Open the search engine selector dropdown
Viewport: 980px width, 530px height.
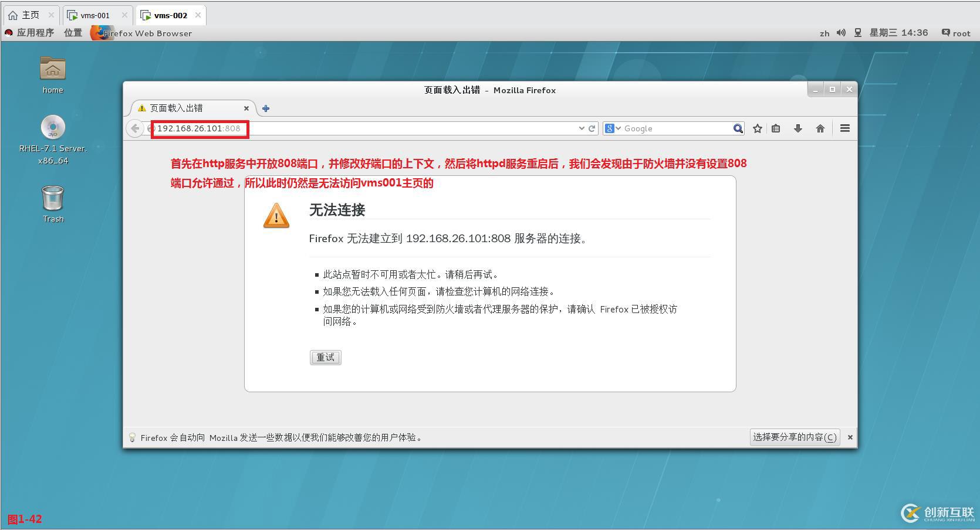[611, 128]
